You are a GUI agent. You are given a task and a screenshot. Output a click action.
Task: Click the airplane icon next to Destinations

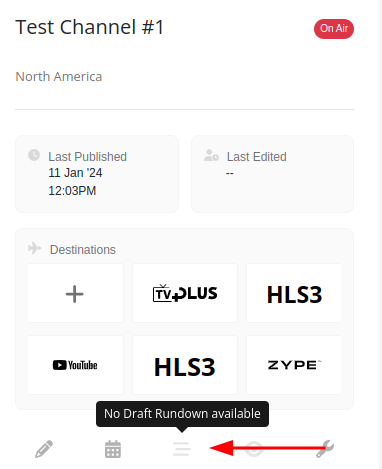[x=34, y=248]
